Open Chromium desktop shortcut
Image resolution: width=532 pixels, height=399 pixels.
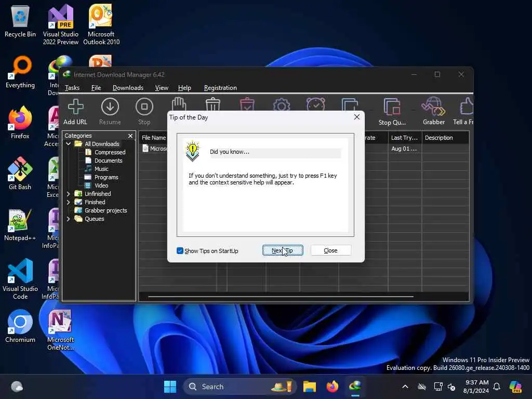[x=20, y=326]
